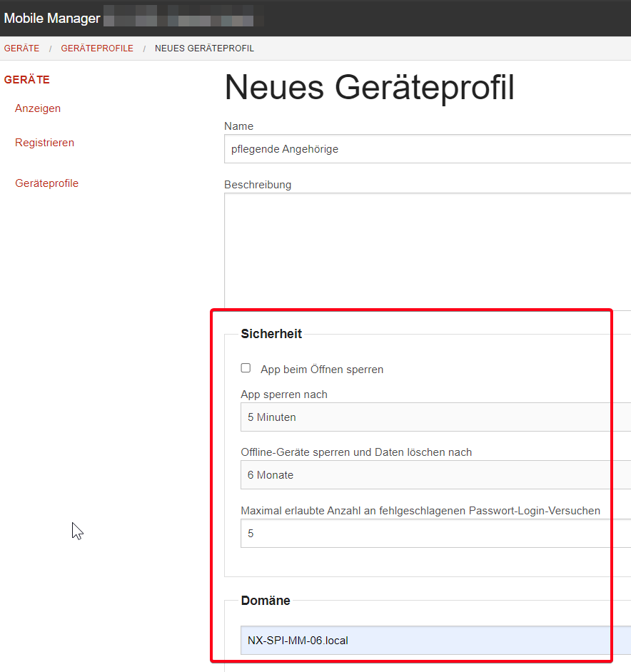
Task: Click the 'Domäne' section heading
Action: click(266, 601)
